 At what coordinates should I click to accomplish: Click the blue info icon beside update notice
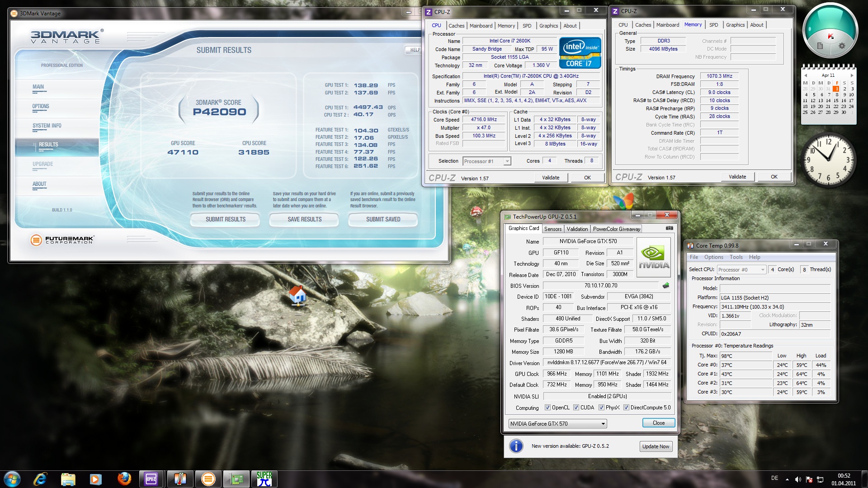click(516, 446)
